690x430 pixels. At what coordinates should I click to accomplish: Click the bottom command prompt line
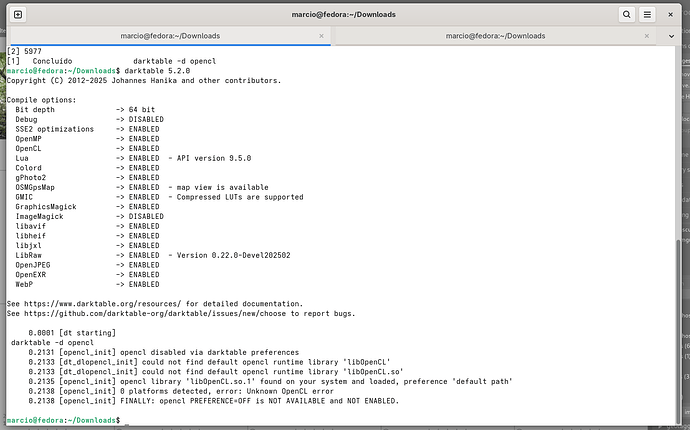(68, 420)
